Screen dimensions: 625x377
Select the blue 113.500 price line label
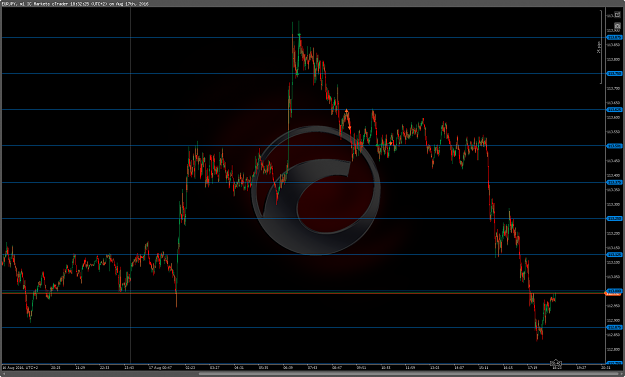(x=614, y=146)
